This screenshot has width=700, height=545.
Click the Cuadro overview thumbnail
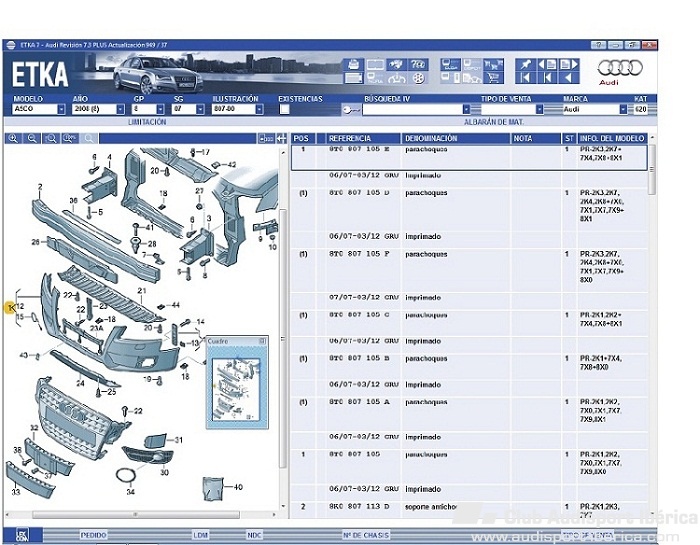pyautogui.click(x=236, y=389)
